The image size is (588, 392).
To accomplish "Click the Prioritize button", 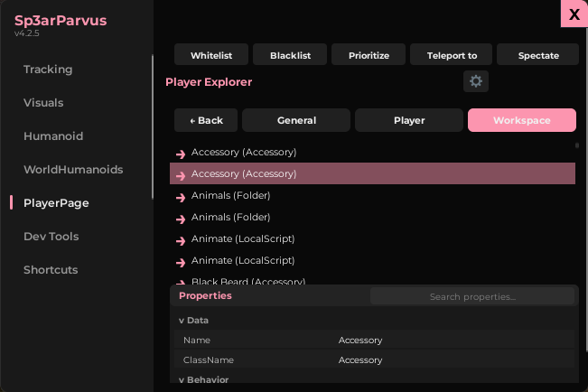I will [x=369, y=54].
